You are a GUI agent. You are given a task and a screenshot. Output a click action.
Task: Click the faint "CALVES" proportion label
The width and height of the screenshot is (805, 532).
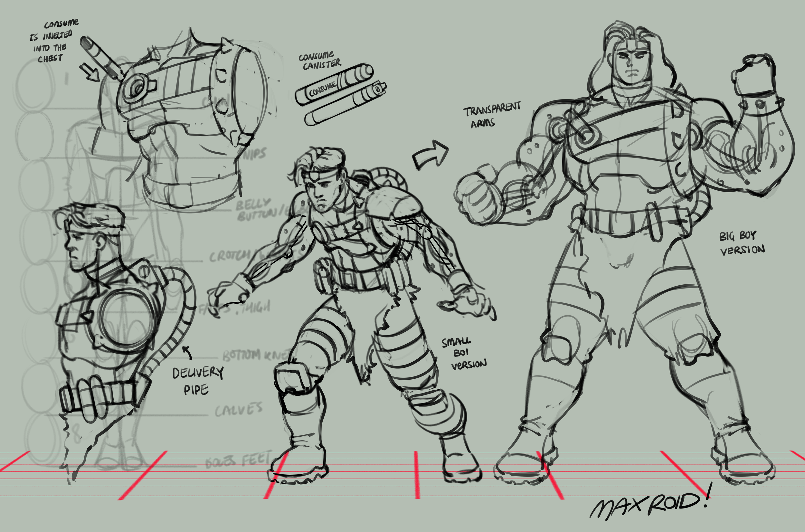click(x=239, y=409)
